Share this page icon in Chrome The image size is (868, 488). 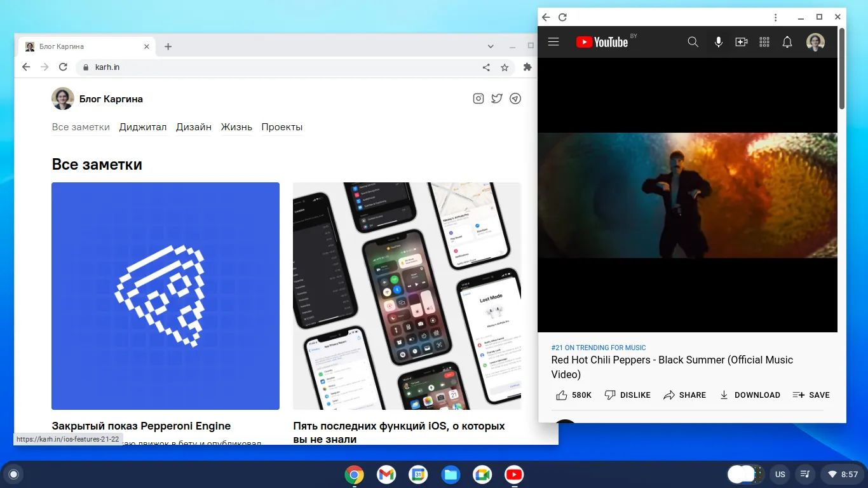coord(486,67)
